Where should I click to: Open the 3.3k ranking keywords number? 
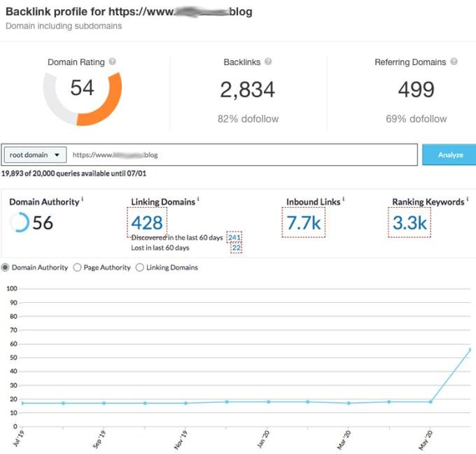click(x=409, y=223)
